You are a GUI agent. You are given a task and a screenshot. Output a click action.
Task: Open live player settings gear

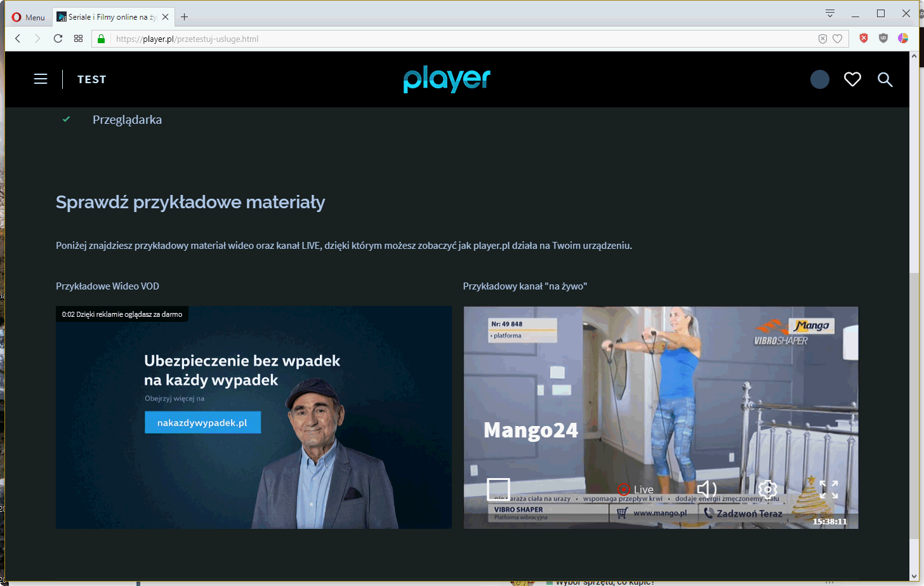pyautogui.click(x=768, y=489)
